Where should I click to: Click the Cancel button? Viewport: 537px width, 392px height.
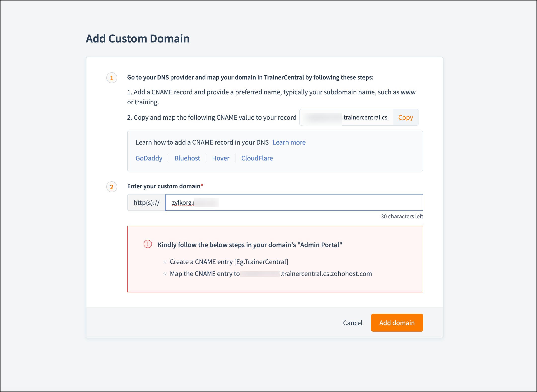pyautogui.click(x=352, y=323)
